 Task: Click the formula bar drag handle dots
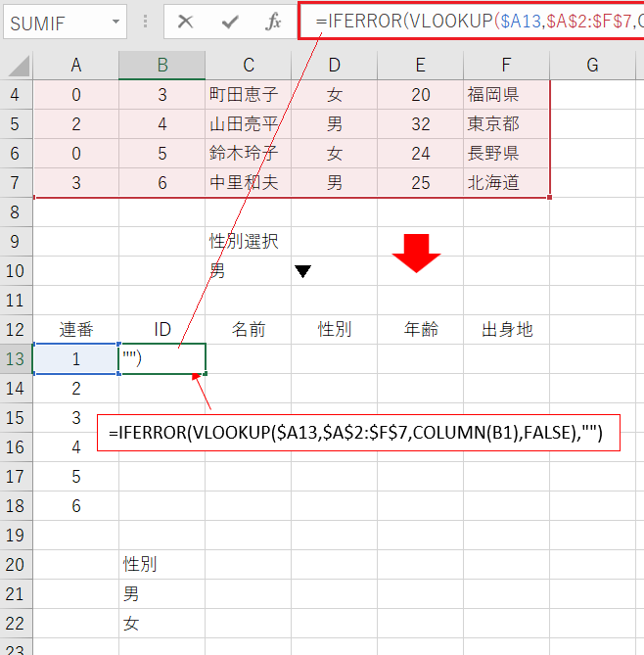146,22
